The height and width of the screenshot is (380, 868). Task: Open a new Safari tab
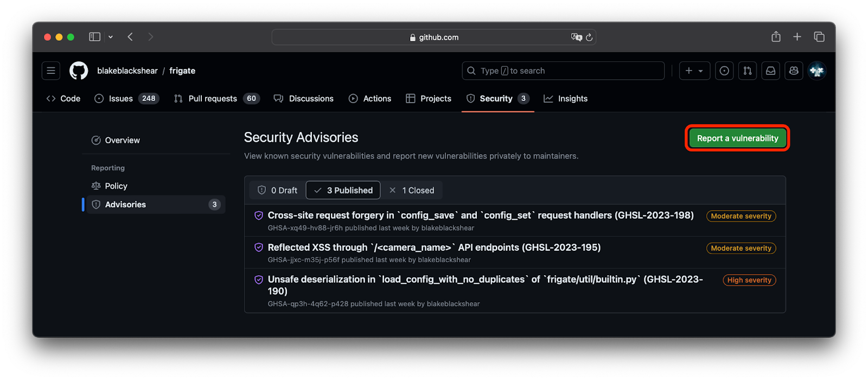point(797,37)
